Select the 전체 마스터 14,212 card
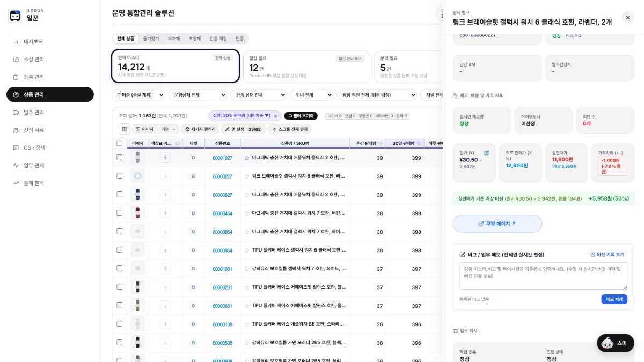The width and height of the screenshot is (644, 362). [x=175, y=67]
